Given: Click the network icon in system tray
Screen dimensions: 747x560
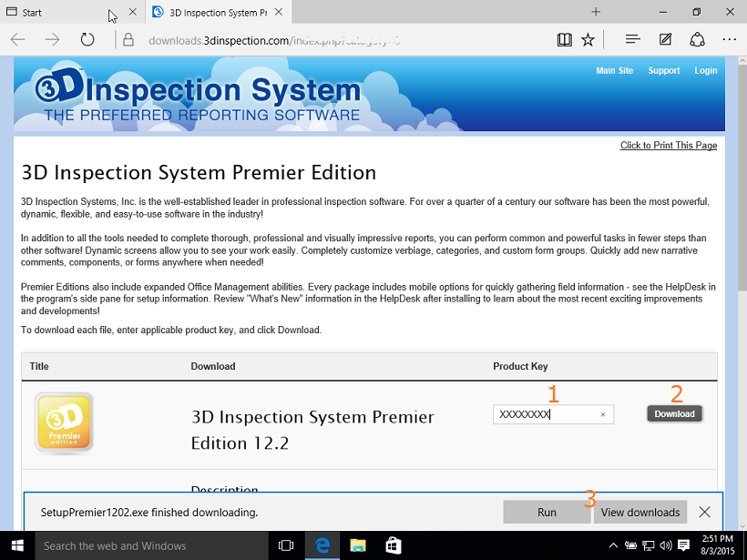Looking at the screenshot, I should pyautogui.click(x=649, y=545).
